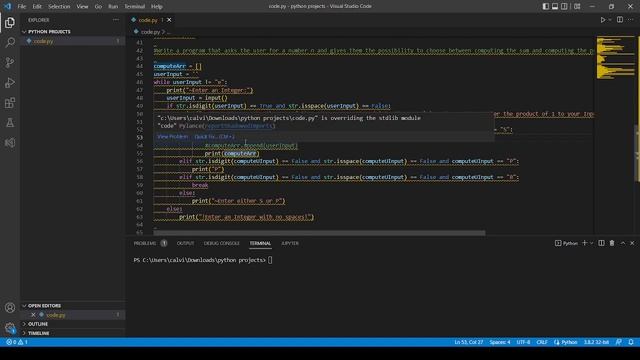640x360 pixels.
Task: Close code.py in Open Editors list
Action: pyautogui.click(x=33, y=315)
